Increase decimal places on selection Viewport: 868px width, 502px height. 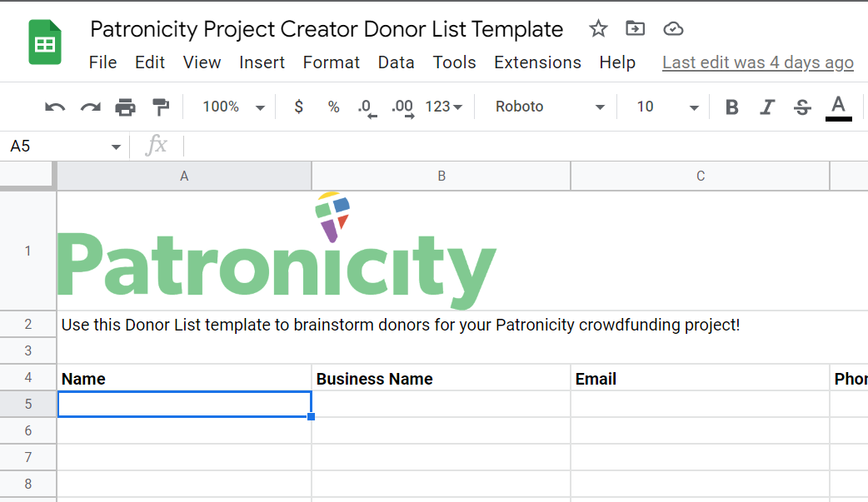pos(402,107)
